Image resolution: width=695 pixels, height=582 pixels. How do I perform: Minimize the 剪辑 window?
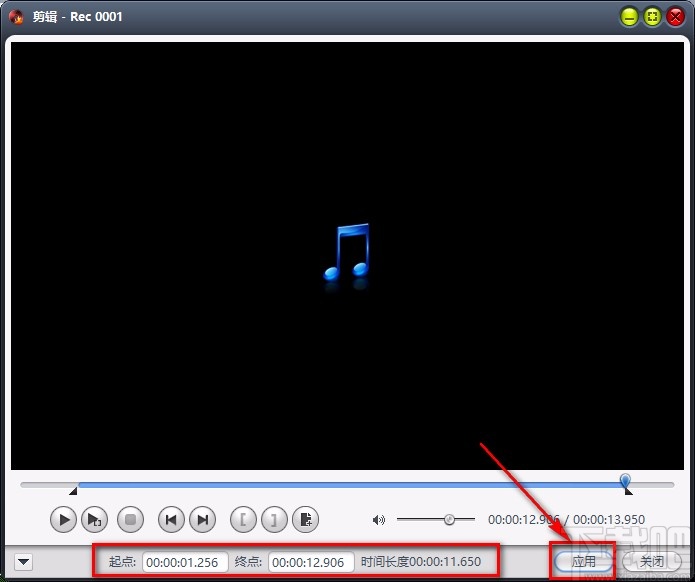[629, 17]
